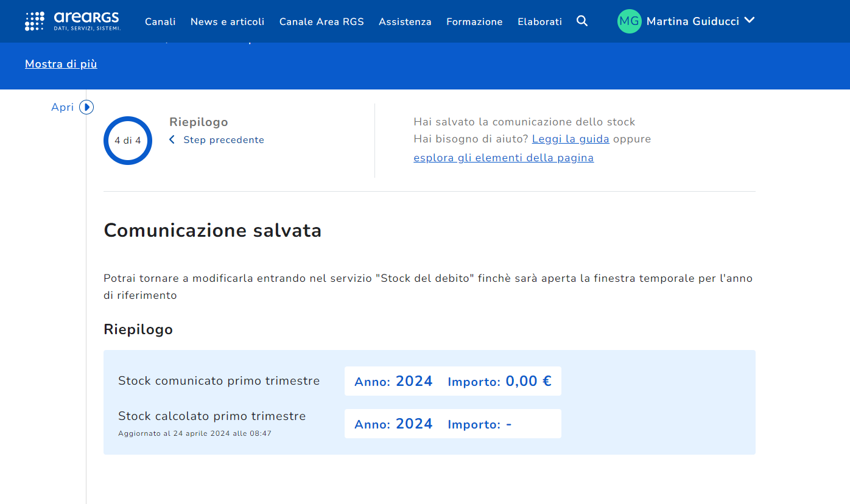The image size is (850, 504).
Task: Go back via Step precedente
Action: (x=223, y=140)
